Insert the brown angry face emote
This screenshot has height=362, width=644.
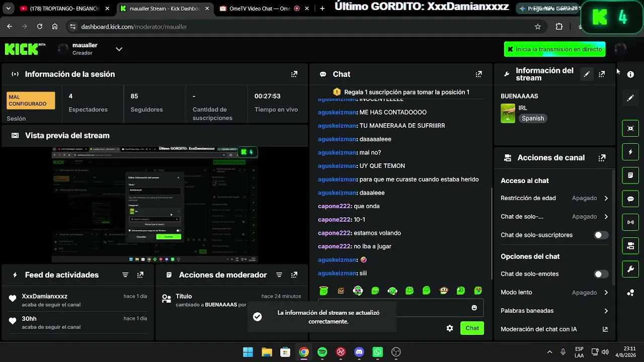pos(341,291)
